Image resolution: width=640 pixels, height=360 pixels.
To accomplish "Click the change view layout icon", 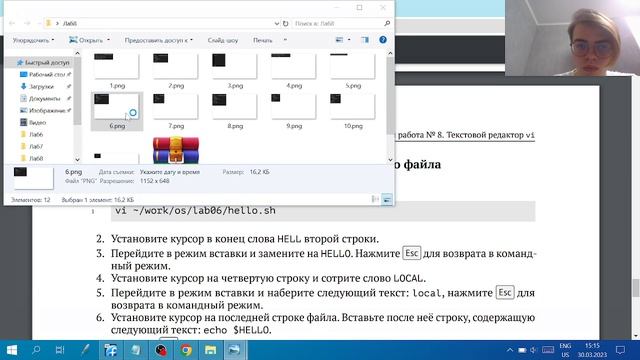I will click(339, 40).
